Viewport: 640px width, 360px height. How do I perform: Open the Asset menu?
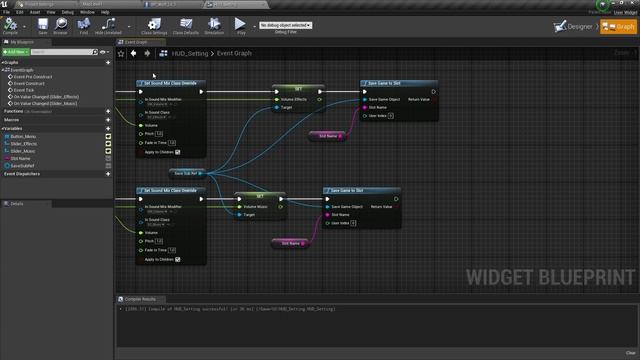click(35, 12)
